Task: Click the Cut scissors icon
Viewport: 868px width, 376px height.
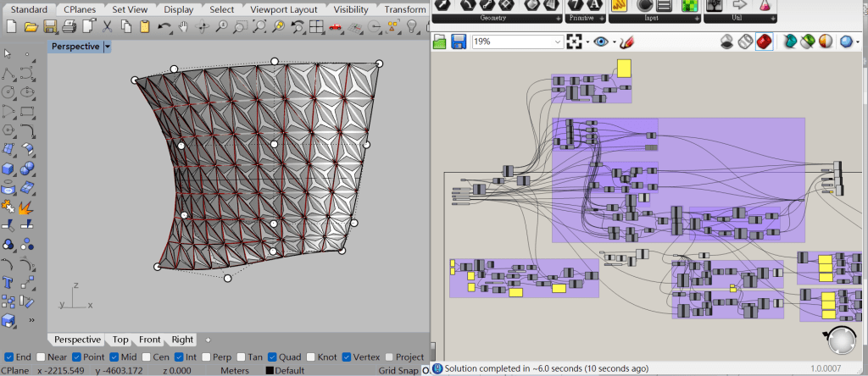Action: tap(108, 26)
